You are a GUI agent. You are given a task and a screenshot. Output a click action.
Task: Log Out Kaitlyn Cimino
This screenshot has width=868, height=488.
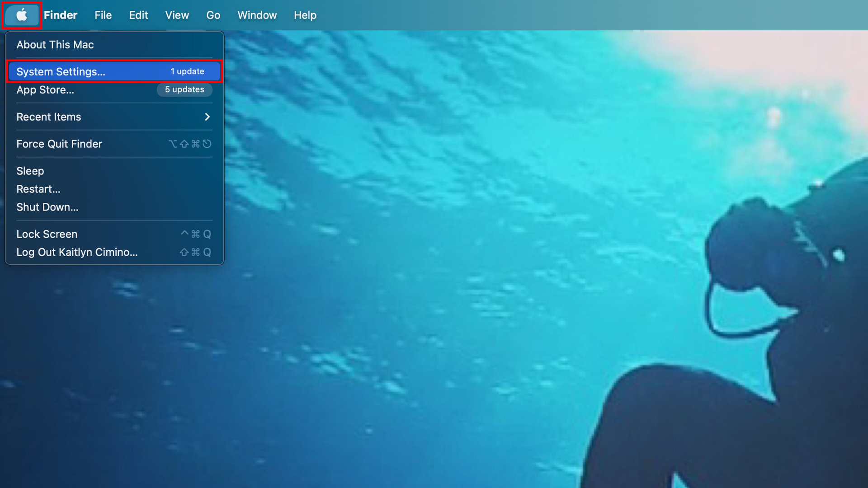pos(77,253)
